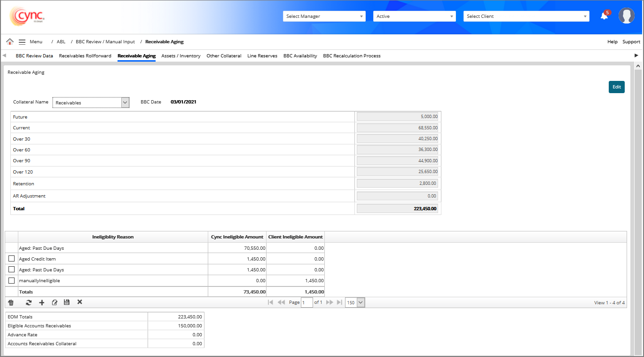Click the save floppy disk icon
The height and width of the screenshot is (357, 644).
67,302
